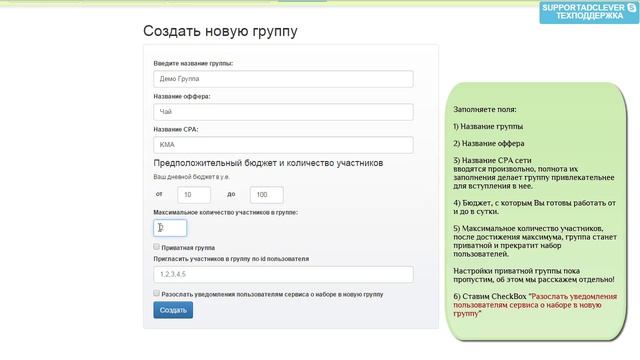Toggle the 'Приватная группа' checkbox
Image resolution: width=640 pixels, height=360 pixels.
point(156,247)
